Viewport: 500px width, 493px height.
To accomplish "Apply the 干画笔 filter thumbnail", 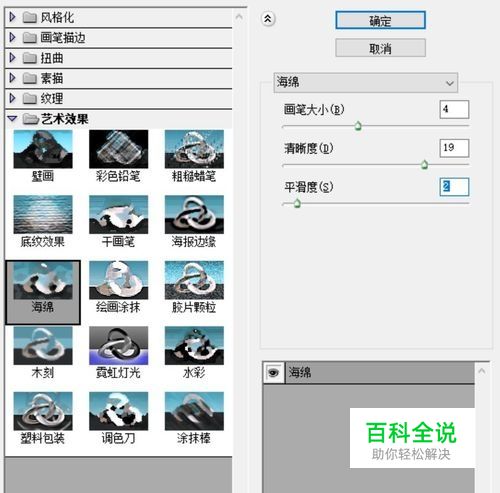I will [118, 215].
